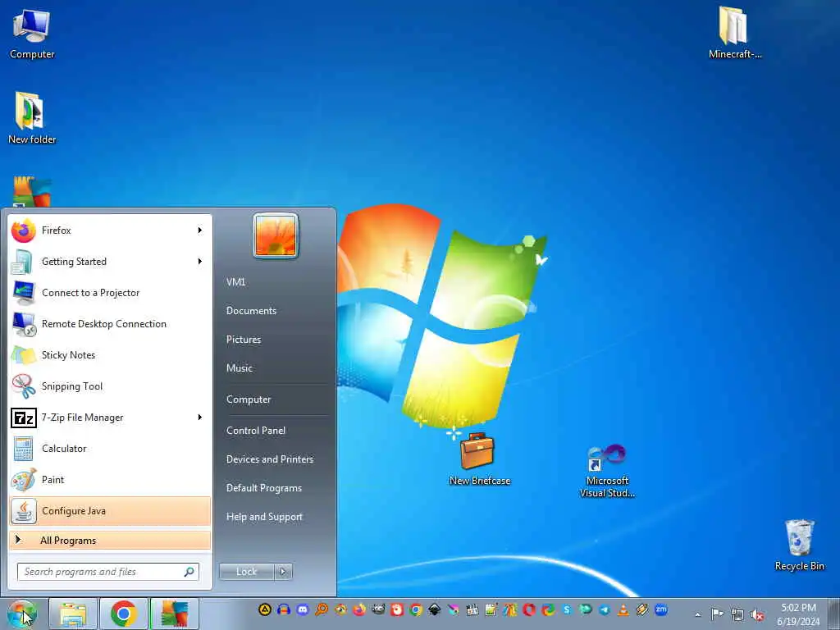Open shutdown options arrow beside Lock
Viewport: 840px width, 630px height.
coord(283,572)
